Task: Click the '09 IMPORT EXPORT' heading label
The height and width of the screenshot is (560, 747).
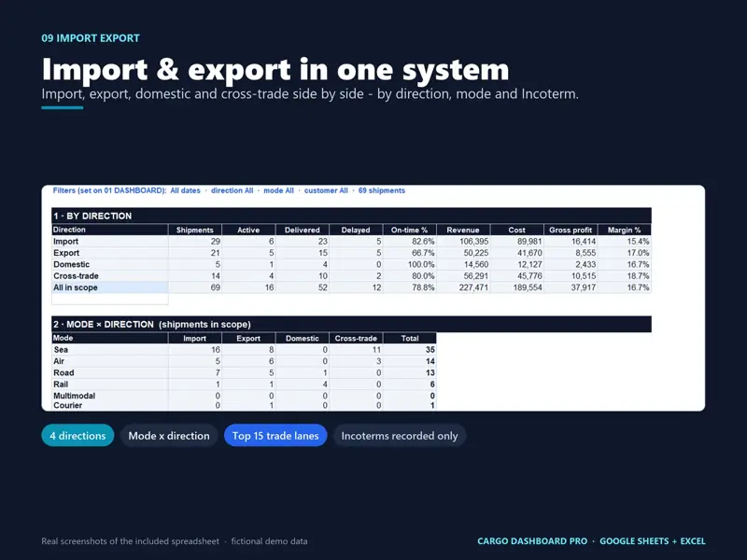Action: tap(91, 38)
